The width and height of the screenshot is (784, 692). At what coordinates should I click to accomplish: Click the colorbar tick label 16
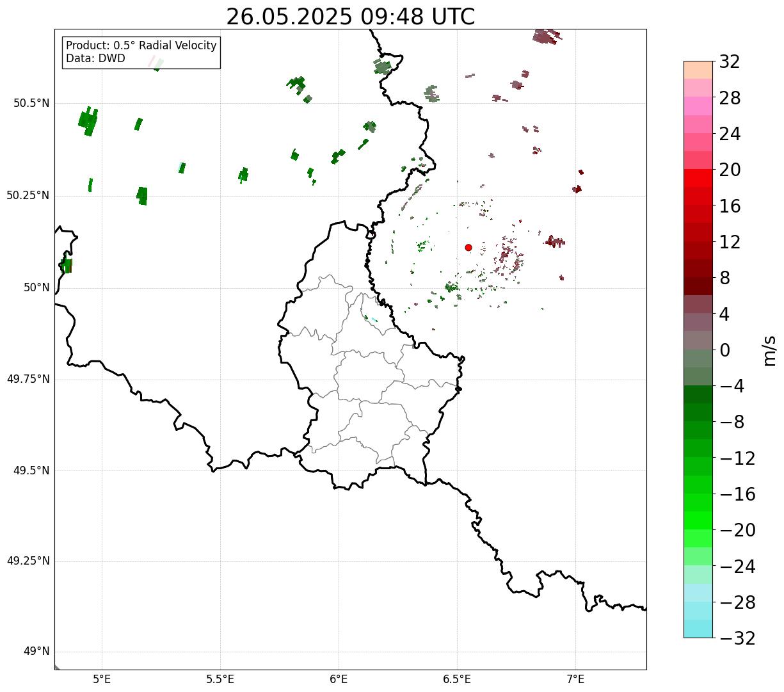coord(730,206)
